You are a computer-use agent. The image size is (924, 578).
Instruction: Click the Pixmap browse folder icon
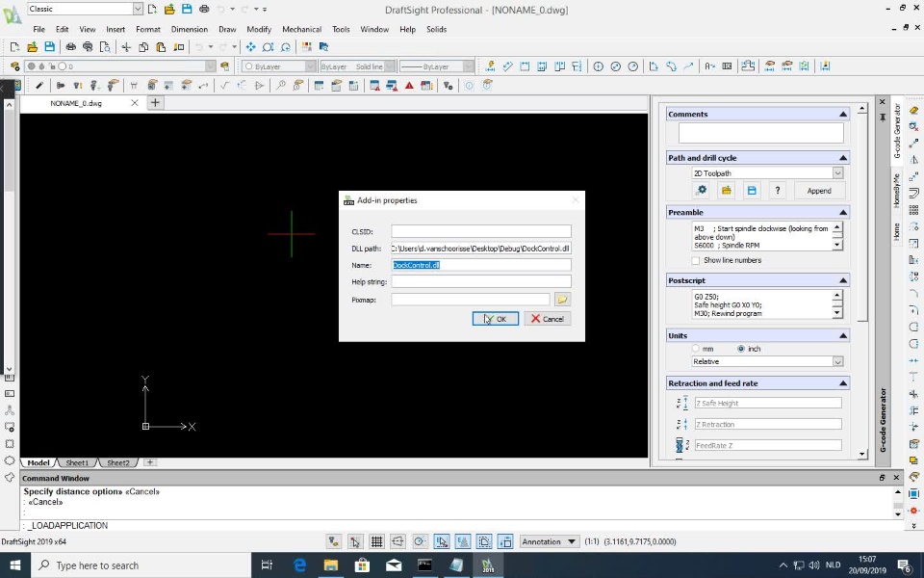(x=563, y=300)
